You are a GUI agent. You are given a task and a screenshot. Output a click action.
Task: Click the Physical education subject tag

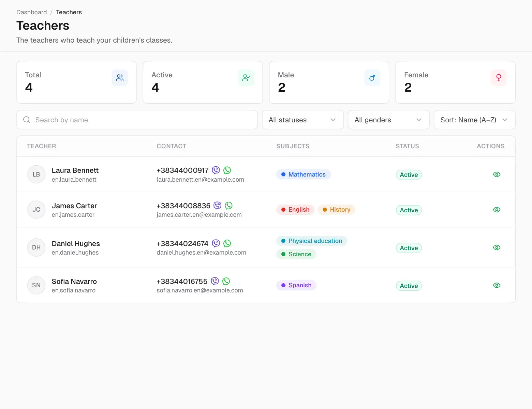pos(312,241)
